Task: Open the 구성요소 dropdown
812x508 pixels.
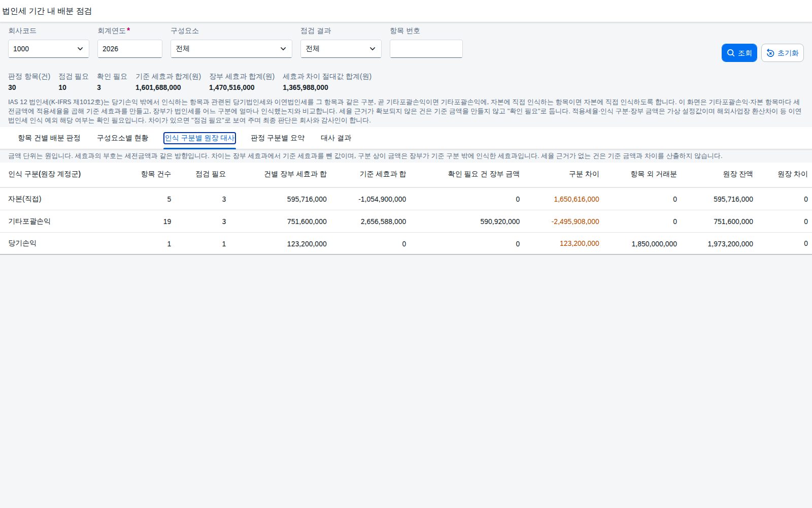Action: tap(231, 49)
